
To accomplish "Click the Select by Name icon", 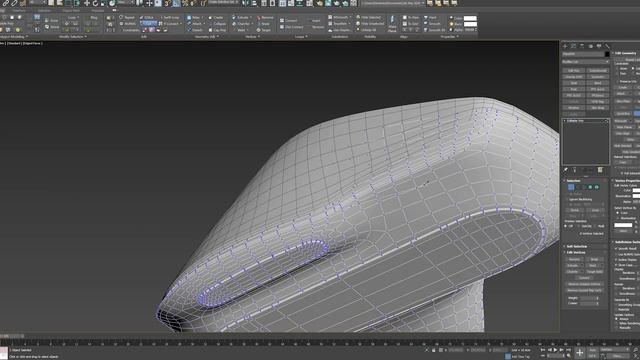I will coord(59,3).
